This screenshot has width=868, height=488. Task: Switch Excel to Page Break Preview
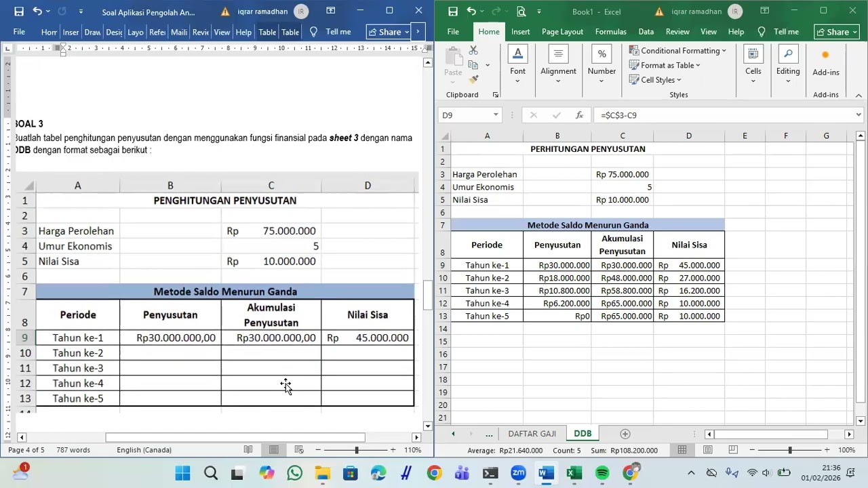click(x=733, y=450)
